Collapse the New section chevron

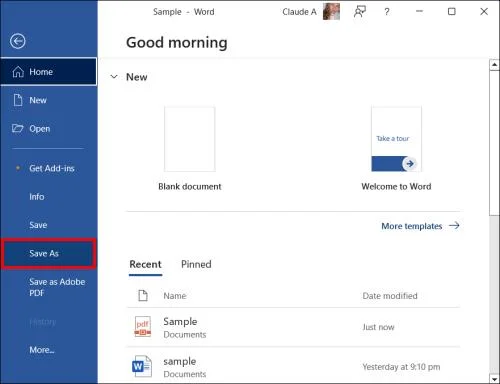114,77
